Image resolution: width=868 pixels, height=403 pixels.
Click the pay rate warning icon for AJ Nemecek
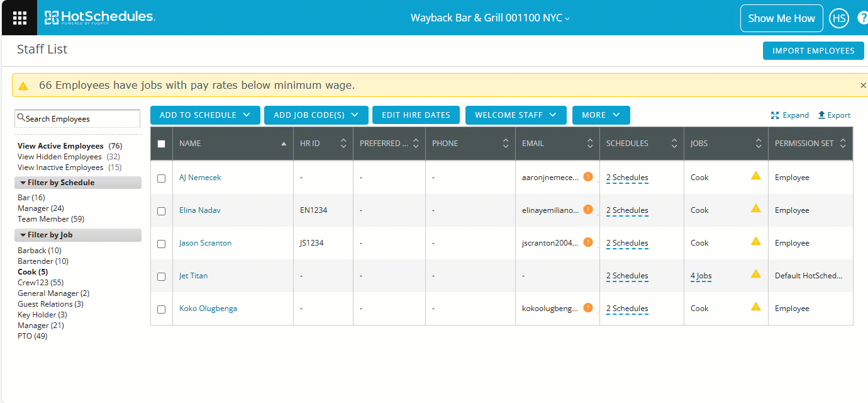coord(756,176)
